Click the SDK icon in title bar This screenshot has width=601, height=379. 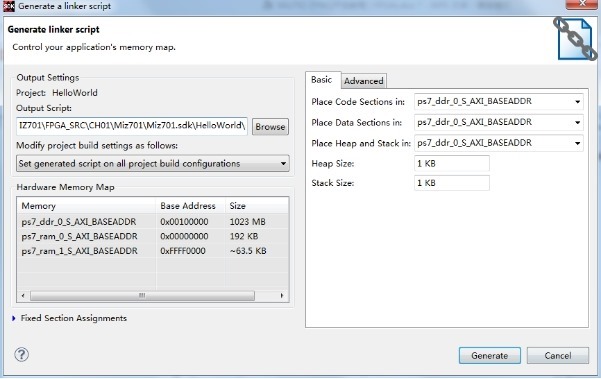point(8,6)
